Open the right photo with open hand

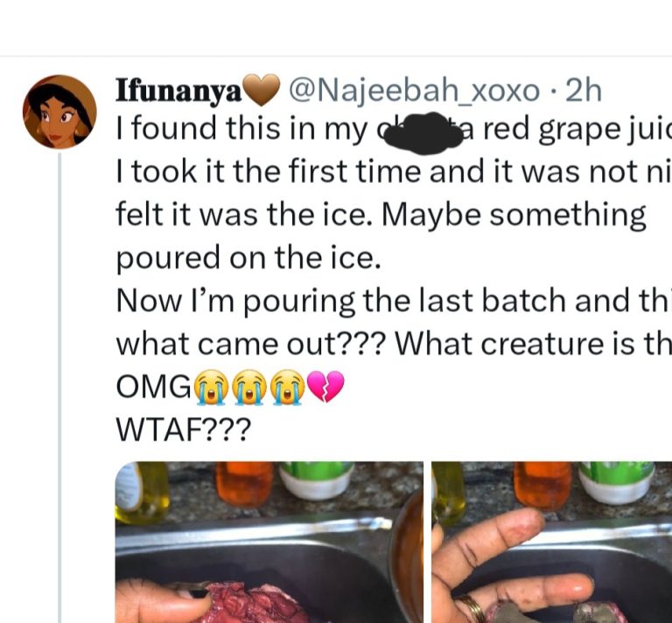point(551,542)
